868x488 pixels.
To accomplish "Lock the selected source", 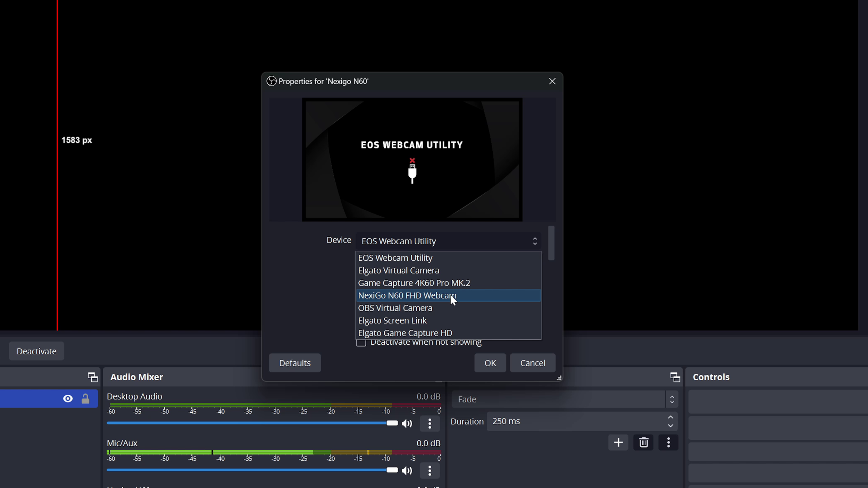I will (85, 398).
